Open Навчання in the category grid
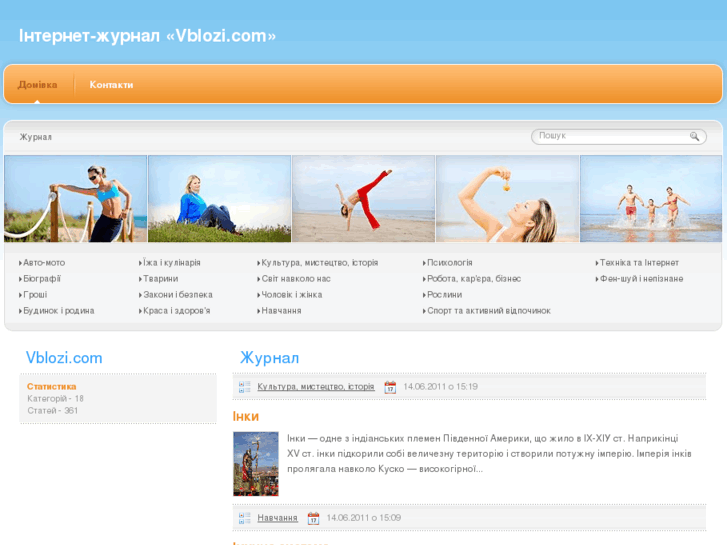The image size is (727, 545). (281, 311)
